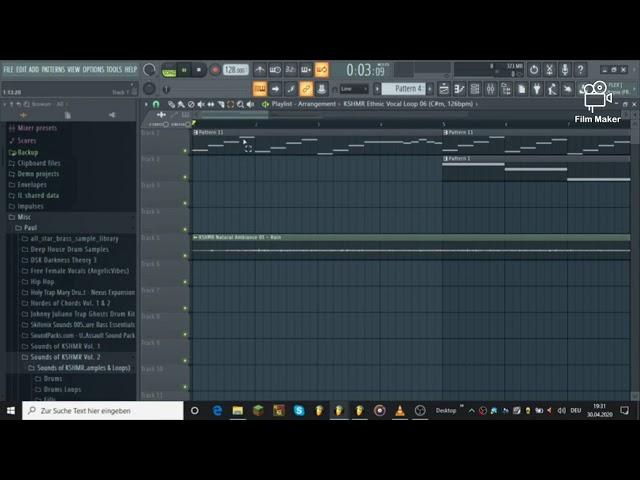The width and height of the screenshot is (640, 480).
Task: Select the playlist Select tool
Action: point(231,104)
